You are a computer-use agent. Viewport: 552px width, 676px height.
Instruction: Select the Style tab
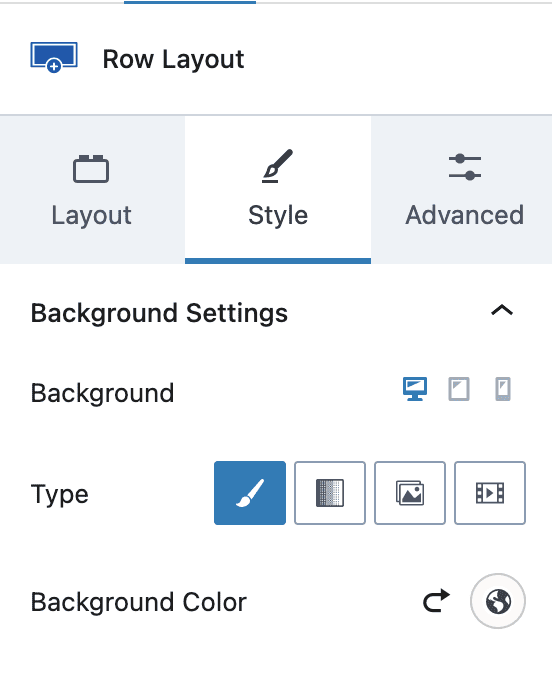[278, 190]
